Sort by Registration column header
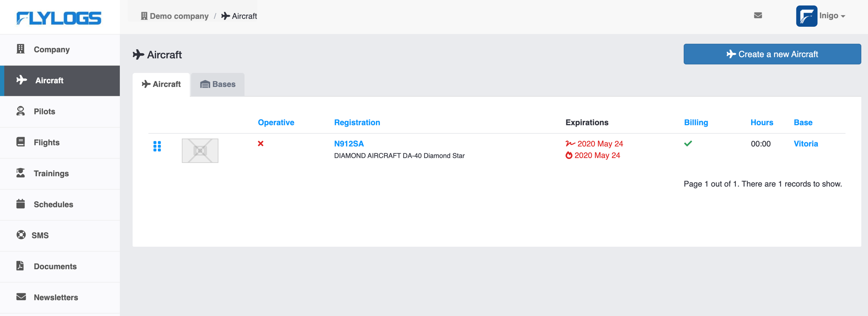This screenshot has width=868, height=316. (357, 122)
